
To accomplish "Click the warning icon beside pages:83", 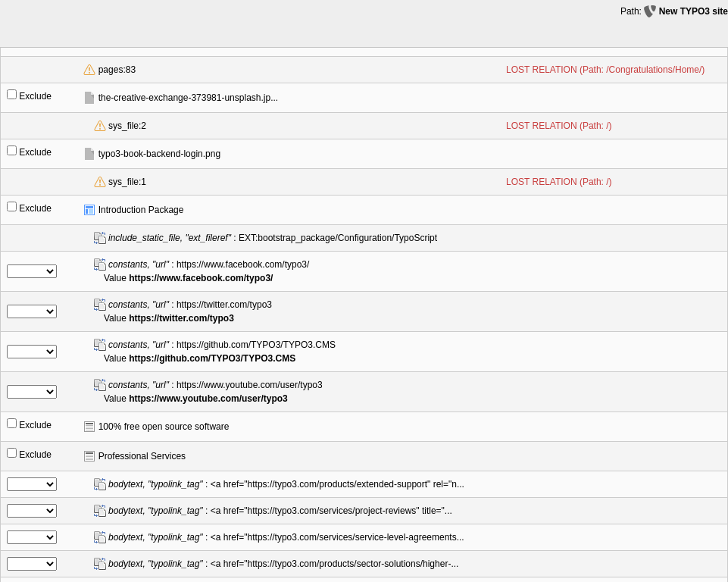I will (89, 69).
